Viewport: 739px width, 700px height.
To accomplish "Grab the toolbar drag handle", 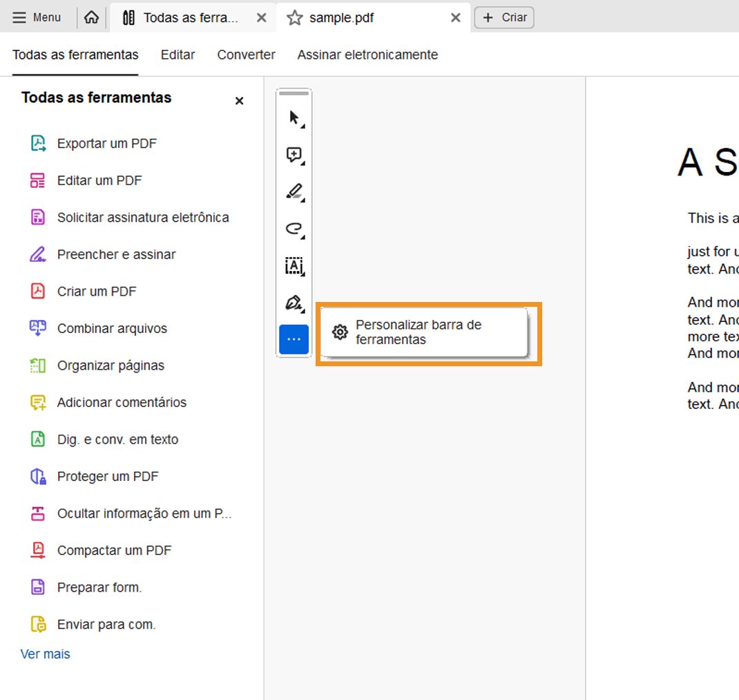I will click(x=294, y=93).
